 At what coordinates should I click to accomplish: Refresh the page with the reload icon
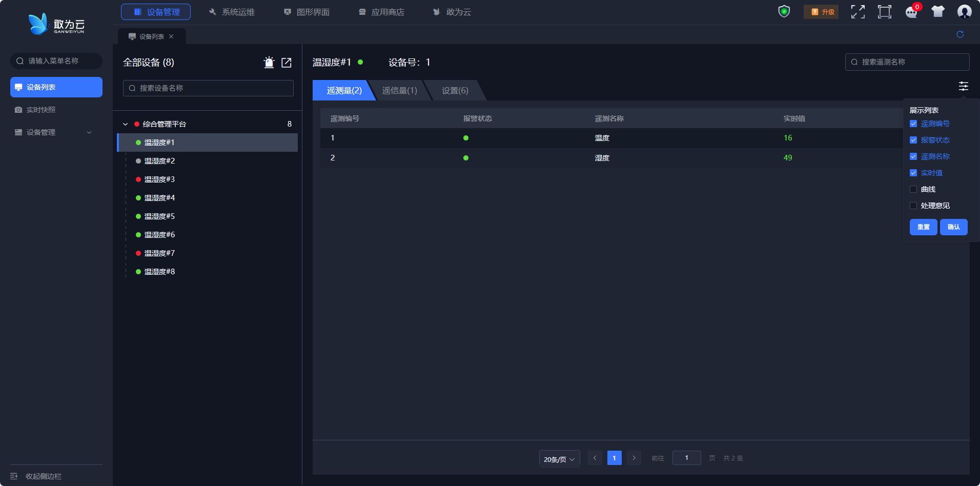pos(960,34)
